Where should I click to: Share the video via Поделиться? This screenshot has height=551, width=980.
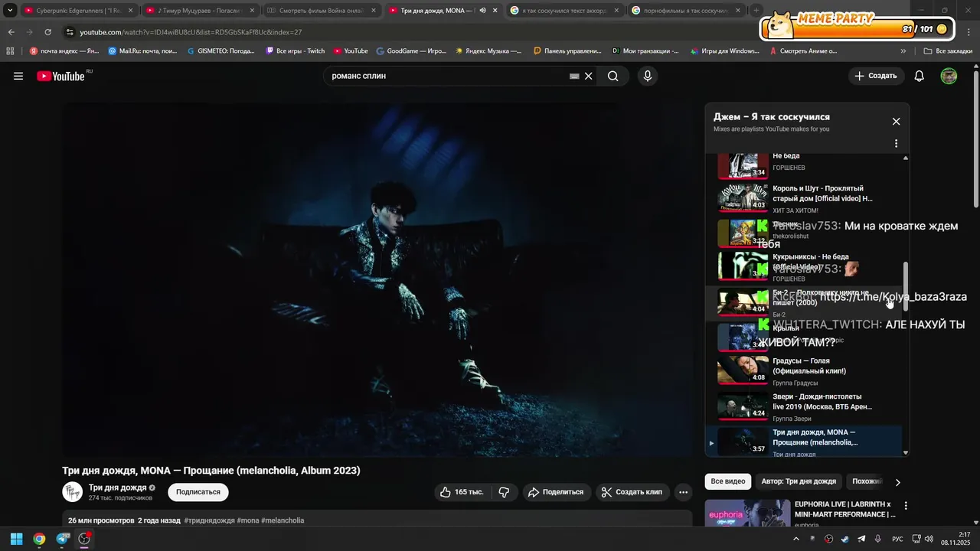tap(556, 492)
